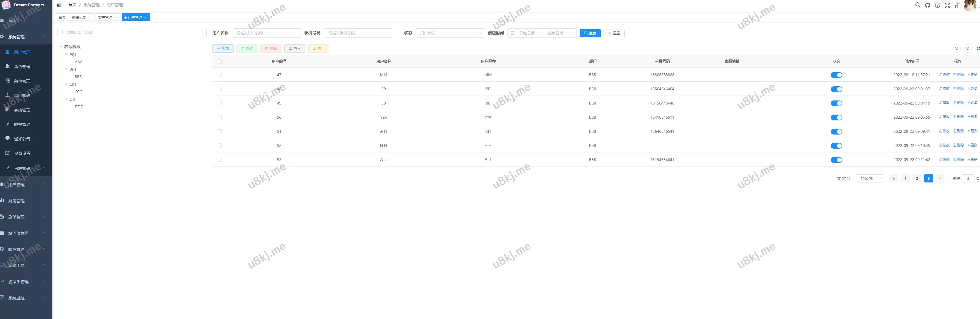Click the blue 搜索 button
The image size is (980, 319).
(590, 33)
